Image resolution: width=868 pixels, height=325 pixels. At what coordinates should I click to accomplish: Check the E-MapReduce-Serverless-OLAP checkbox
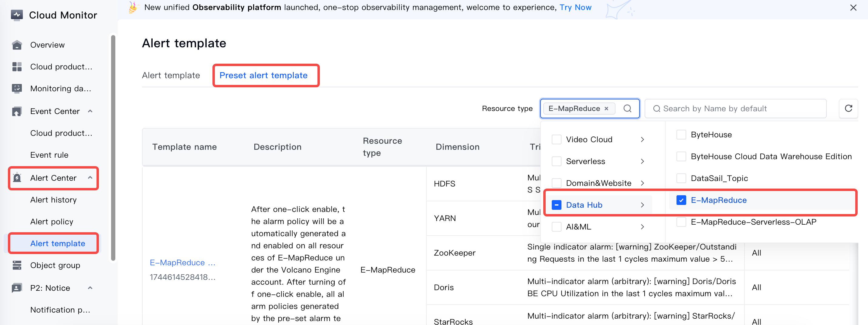pos(681,222)
